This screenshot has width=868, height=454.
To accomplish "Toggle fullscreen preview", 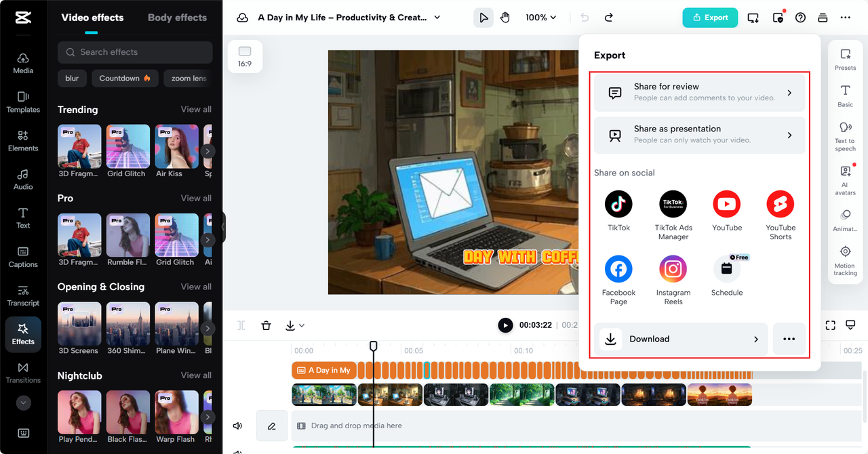I will [x=830, y=325].
